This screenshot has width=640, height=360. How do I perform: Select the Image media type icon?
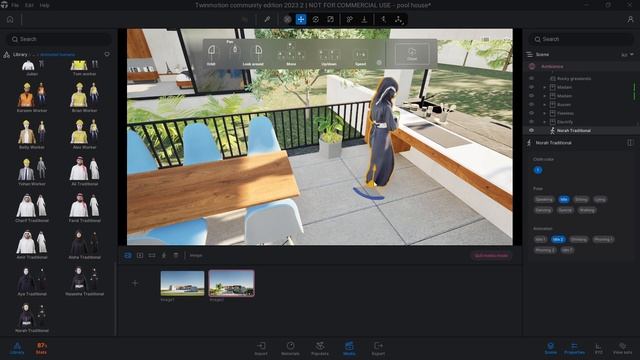(x=128, y=255)
